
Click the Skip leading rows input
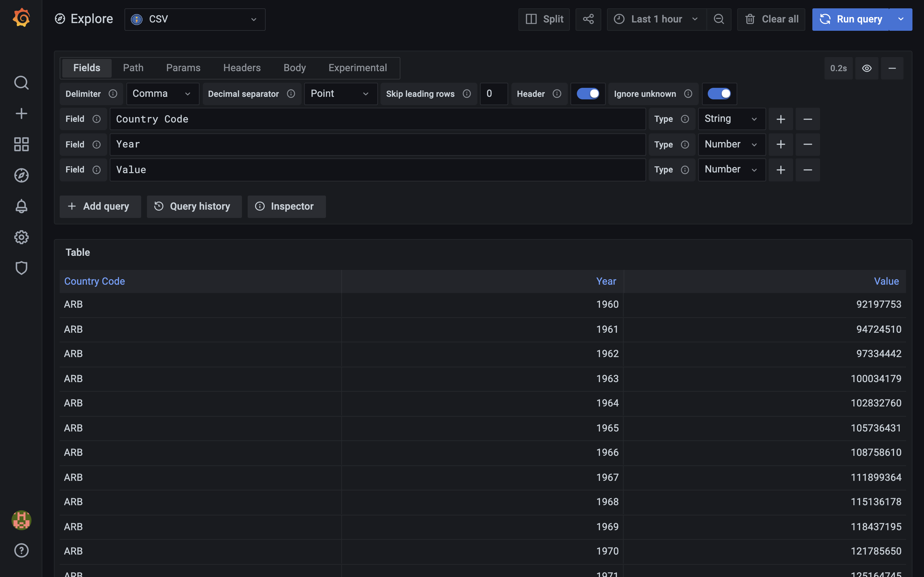(x=493, y=94)
